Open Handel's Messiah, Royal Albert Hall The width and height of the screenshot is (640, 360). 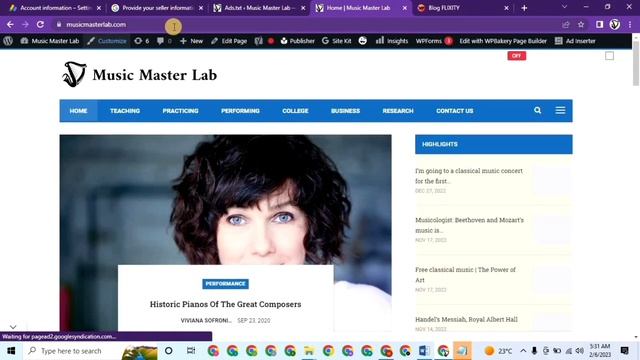(x=466, y=319)
